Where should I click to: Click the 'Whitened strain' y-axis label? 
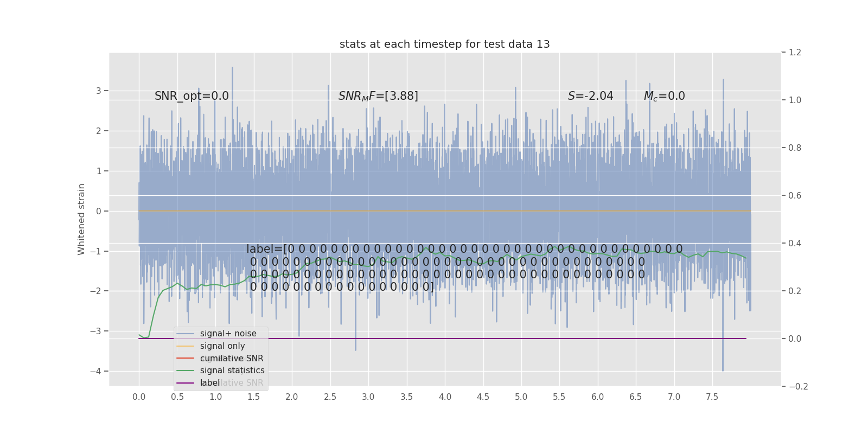pyautogui.click(x=81, y=219)
